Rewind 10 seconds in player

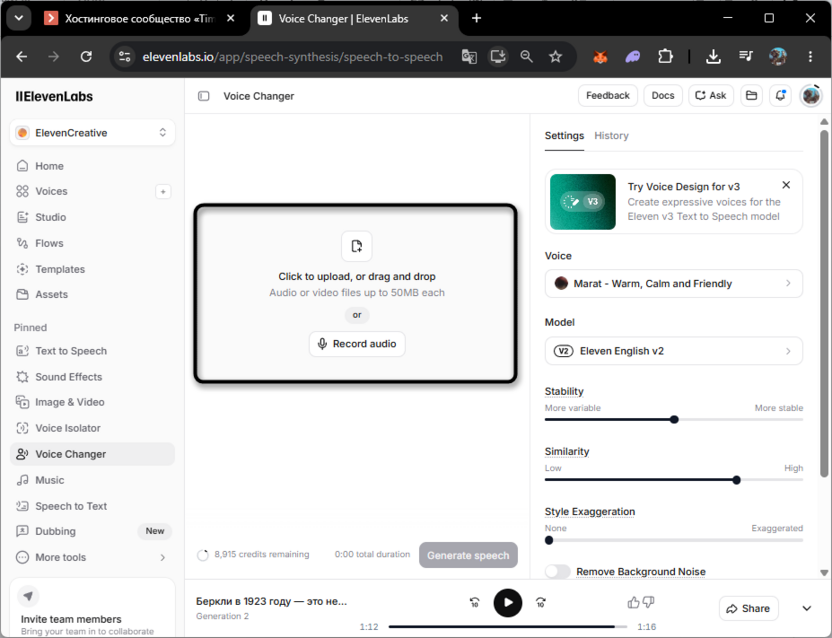click(474, 602)
